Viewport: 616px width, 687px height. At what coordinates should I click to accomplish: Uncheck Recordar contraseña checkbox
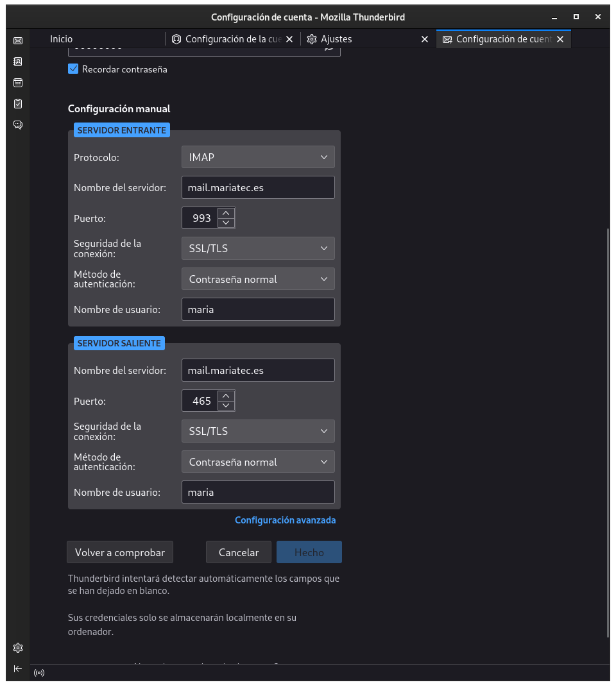[73, 69]
